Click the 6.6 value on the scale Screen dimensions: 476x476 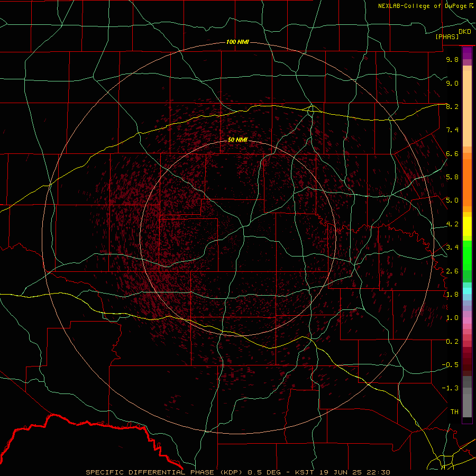click(x=452, y=153)
